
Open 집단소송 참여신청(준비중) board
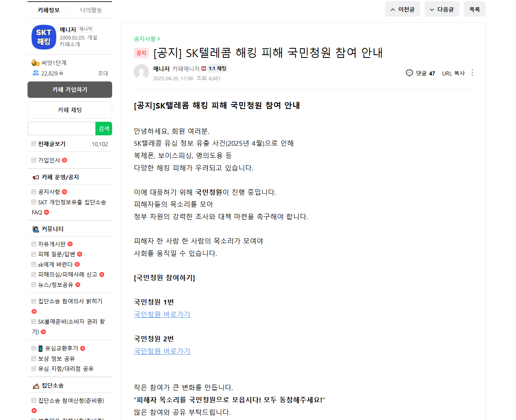pyautogui.click(x=71, y=401)
